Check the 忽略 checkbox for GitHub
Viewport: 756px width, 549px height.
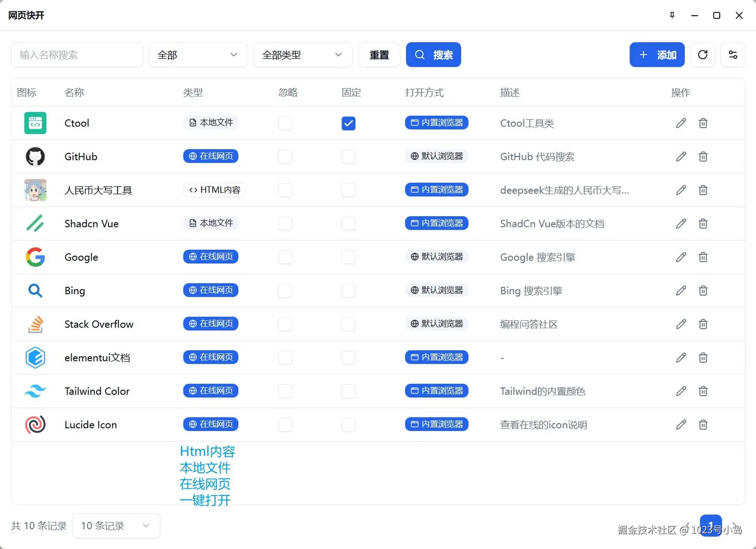click(285, 157)
